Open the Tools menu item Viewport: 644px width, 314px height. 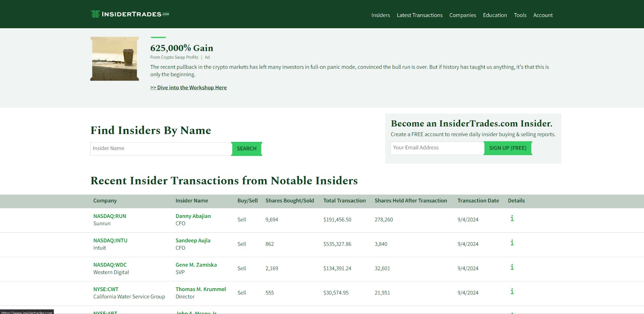pos(520,15)
